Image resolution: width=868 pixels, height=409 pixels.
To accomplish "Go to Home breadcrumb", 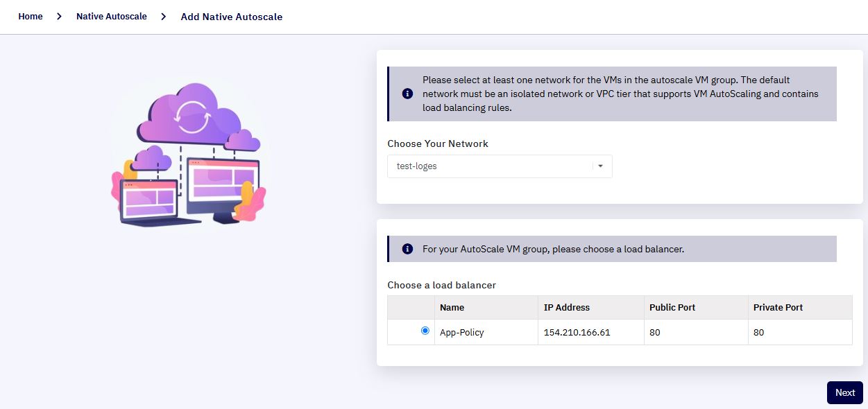I will coord(31,16).
